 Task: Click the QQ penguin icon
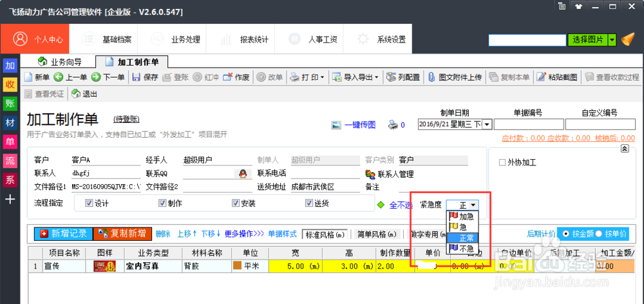pyautogui.click(x=243, y=174)
